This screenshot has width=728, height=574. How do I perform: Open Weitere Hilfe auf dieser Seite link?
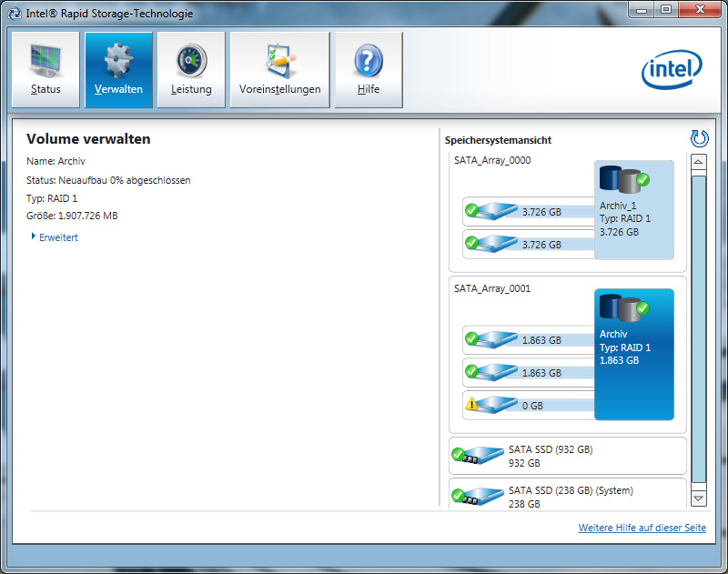[x=642, y=528]
